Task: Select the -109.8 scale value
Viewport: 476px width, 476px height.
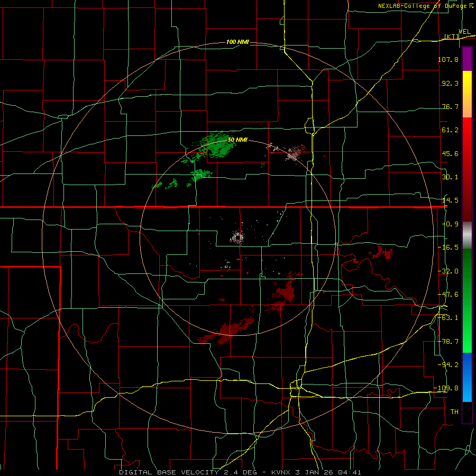Action: [446, 388]
